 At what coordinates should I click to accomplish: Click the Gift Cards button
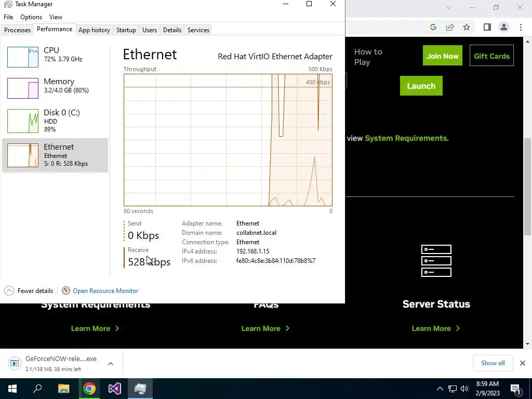491,56
